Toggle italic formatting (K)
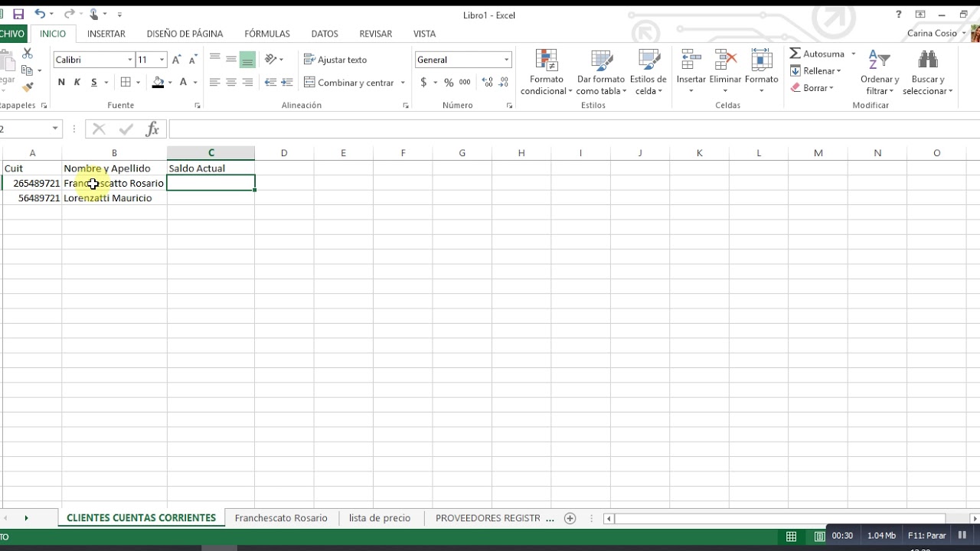 77,83
